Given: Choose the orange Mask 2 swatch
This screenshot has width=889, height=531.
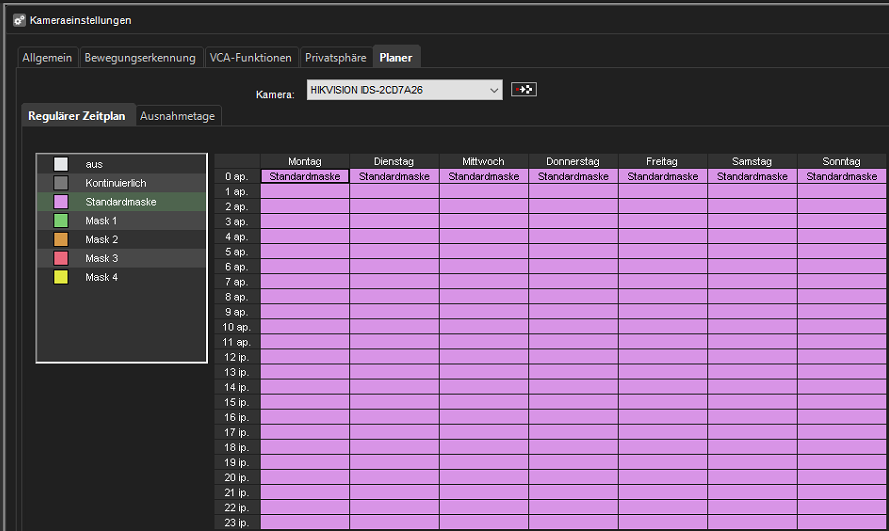Looking at the screenshot, I should tap(61, 240).
